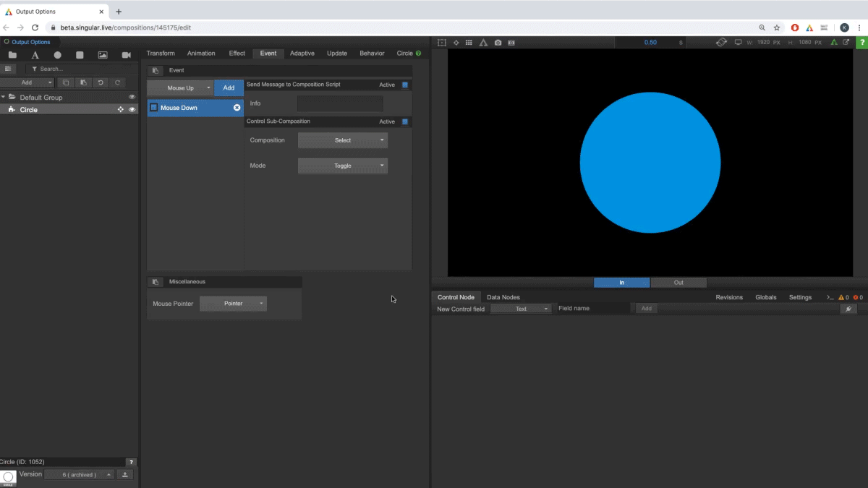Redo with the clockwise arrow icon

tap(118, 82)
